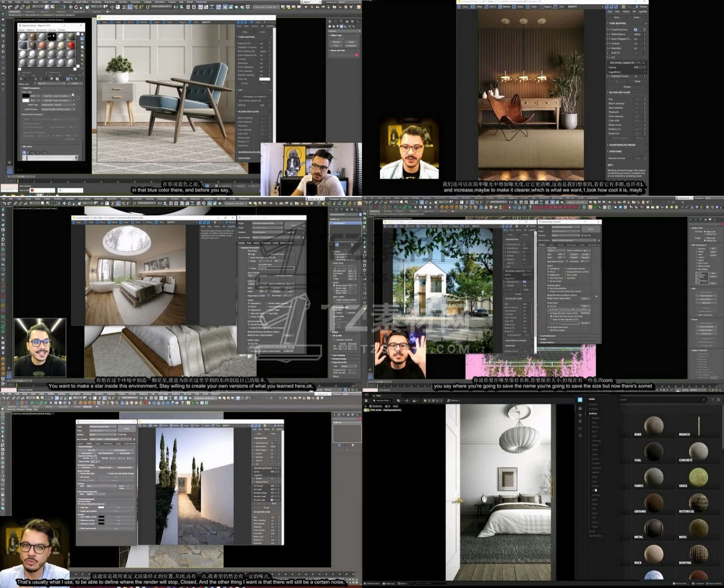
Task: Click white Color tint swatch beside armchair render
Action: click(264, 79)
